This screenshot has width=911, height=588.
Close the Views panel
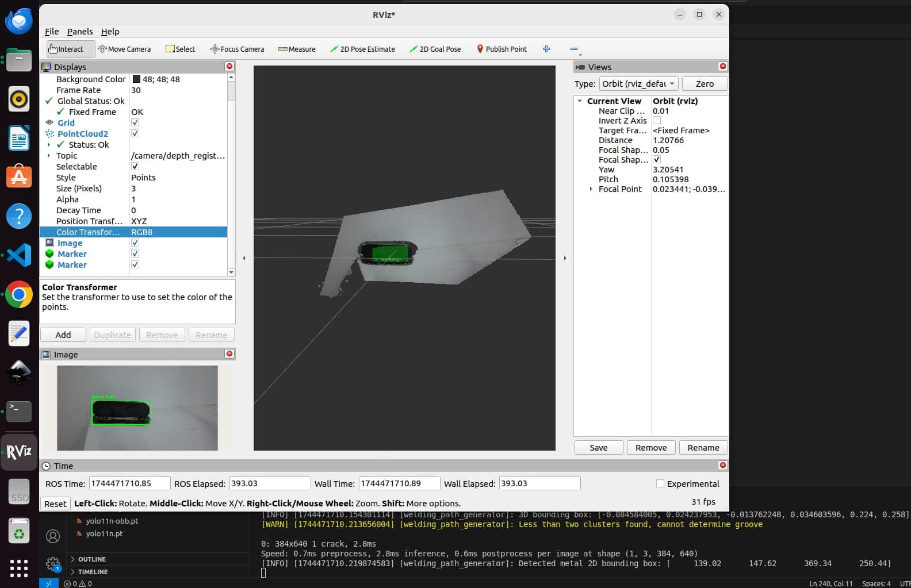723,67
